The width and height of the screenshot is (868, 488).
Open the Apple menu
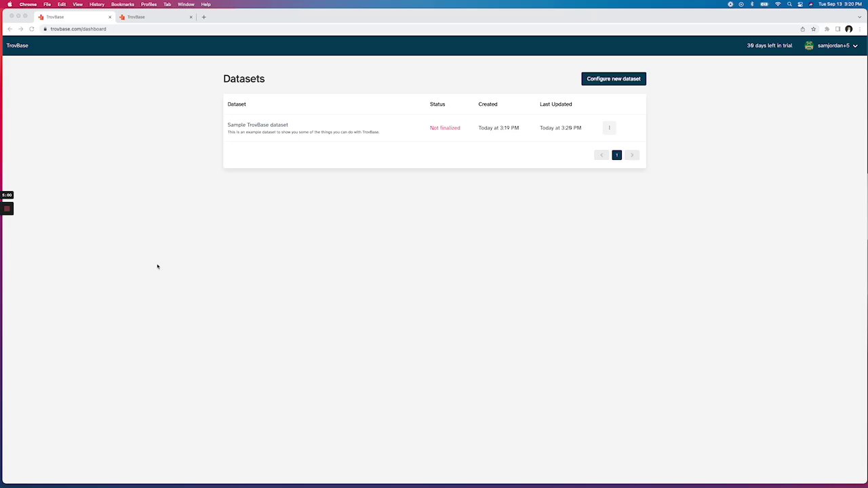tap(9, 4)
